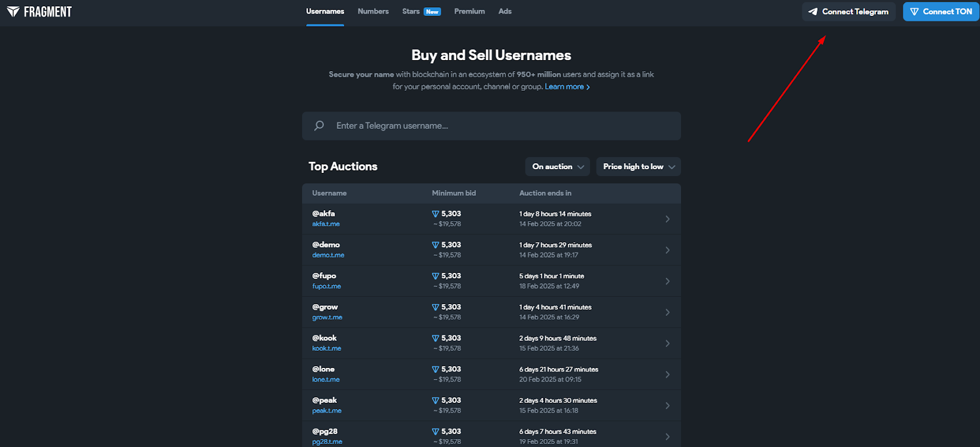Screen dimensions: 980x447
Task: Click '14 Feb 2025 at 19:17' date
Action: click(x=549, y=255)
